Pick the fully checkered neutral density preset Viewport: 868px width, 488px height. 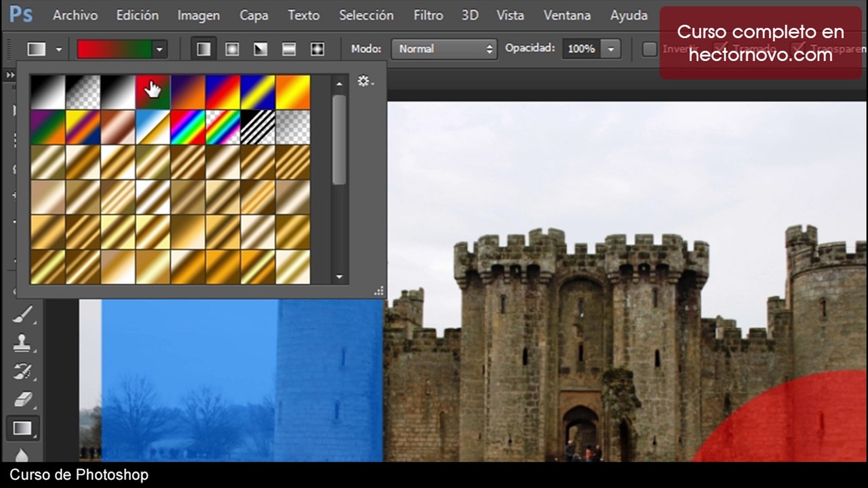coord(293,127)
